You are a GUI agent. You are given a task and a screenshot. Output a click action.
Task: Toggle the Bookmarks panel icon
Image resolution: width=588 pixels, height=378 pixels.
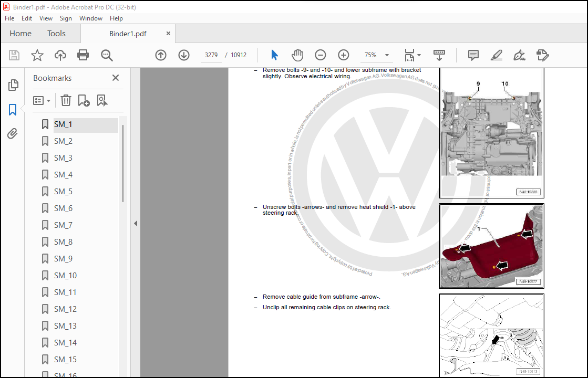point(13,110)
